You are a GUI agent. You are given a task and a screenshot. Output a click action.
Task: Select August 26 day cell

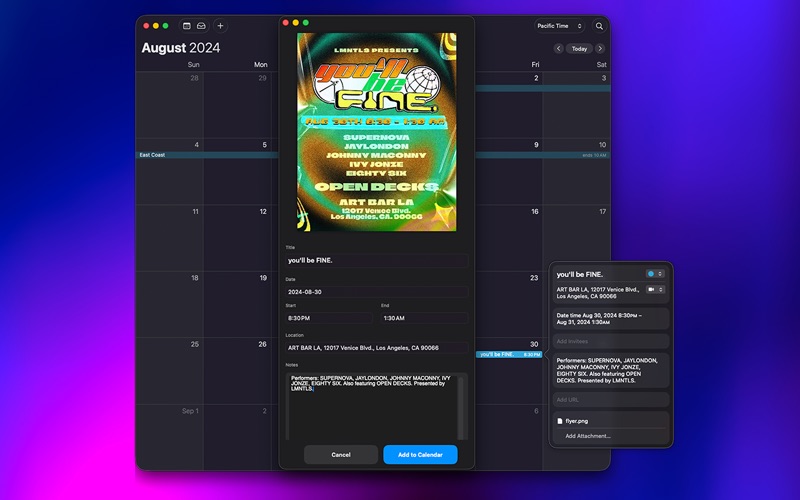238,371
